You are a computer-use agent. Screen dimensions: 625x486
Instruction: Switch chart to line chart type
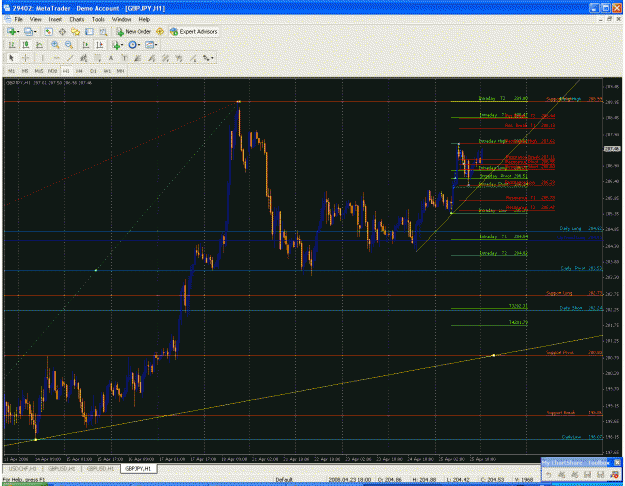tap(39, 45)
